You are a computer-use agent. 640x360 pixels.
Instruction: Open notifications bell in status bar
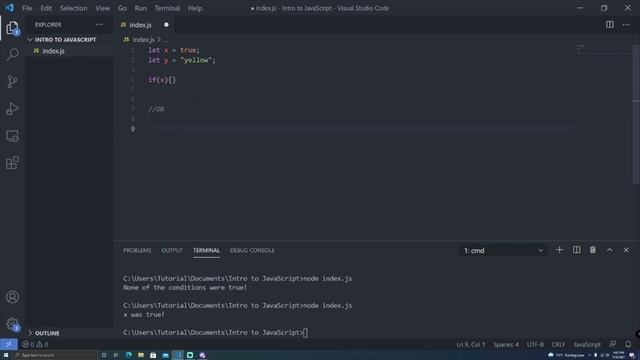click(628, 344)
